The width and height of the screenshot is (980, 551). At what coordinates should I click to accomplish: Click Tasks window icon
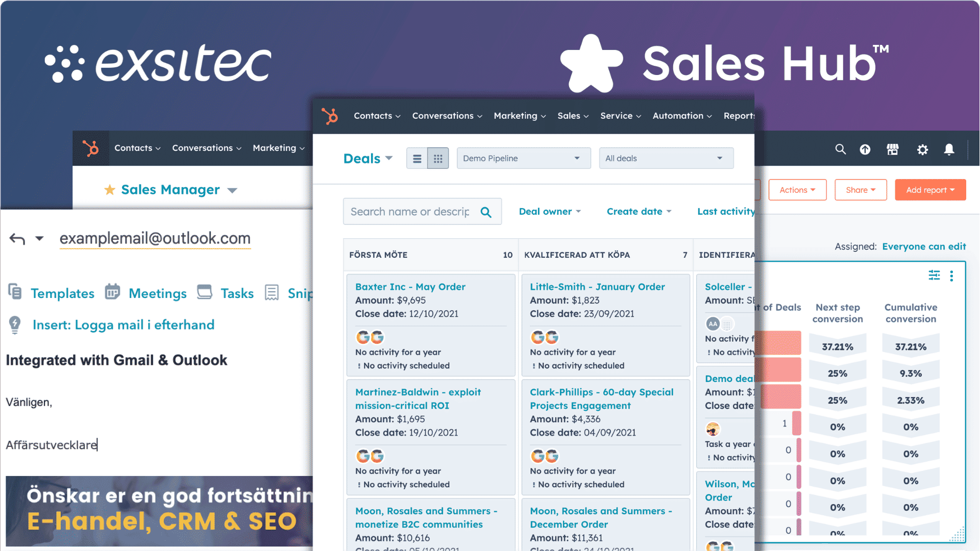pos(205,292)
